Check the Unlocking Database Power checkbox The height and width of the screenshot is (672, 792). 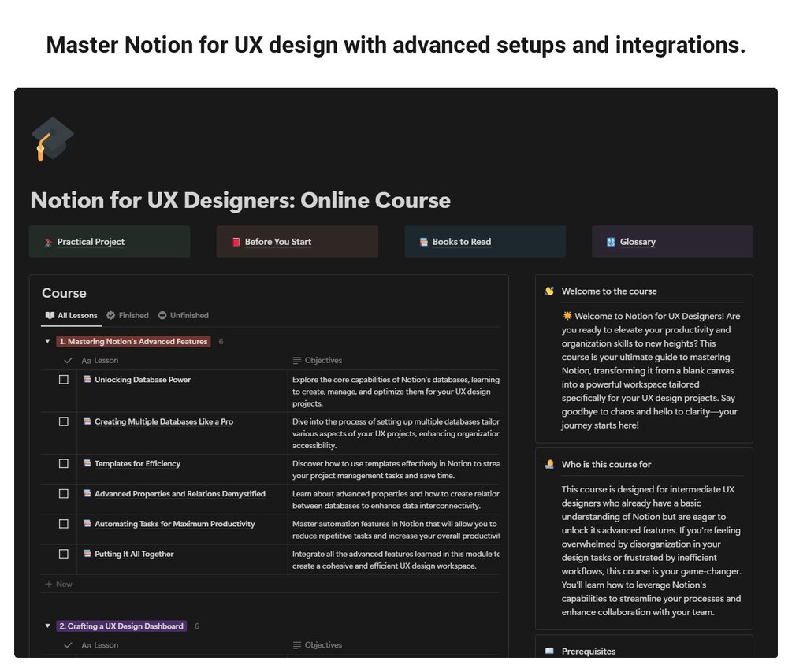(64, 380)
